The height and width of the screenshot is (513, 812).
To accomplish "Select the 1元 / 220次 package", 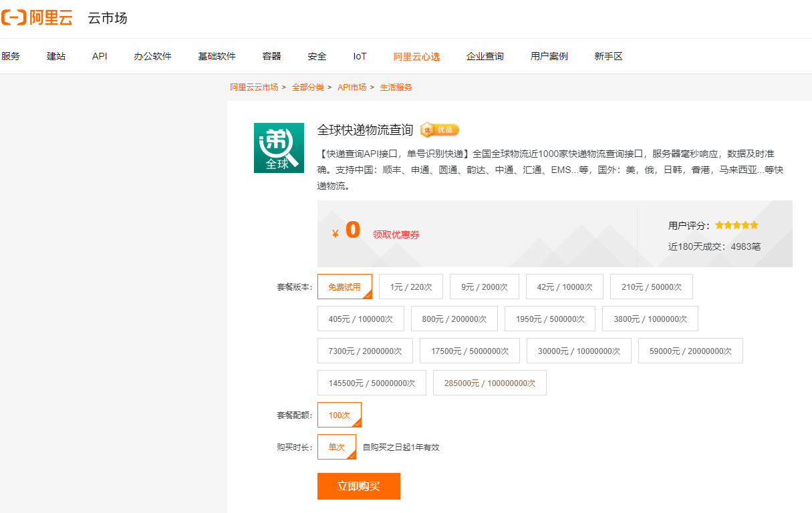I will pyautogui.click(x=411, y=287).
